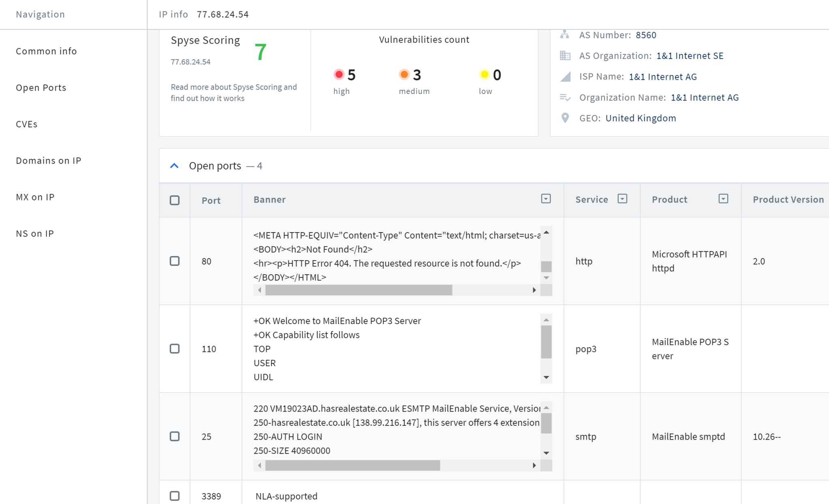The height and width of the screenshot is (504, 829).
Task: Select all ports using the header checkbox
Action: point(175,200)
